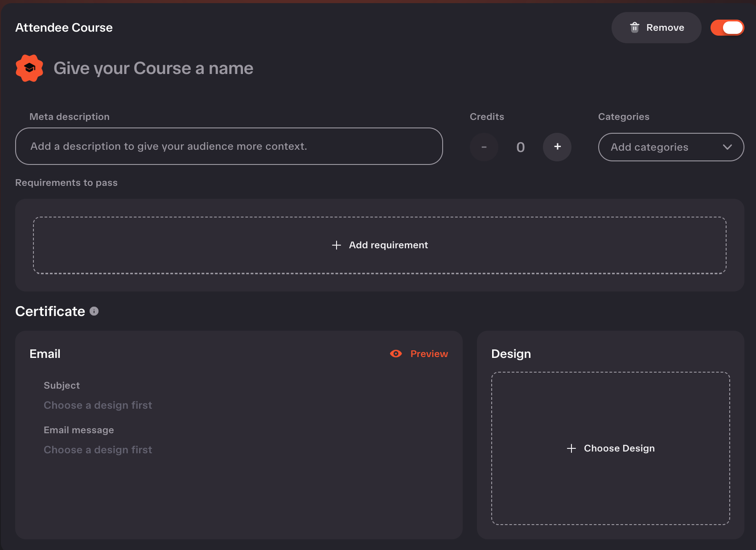Click the Subject label
Viewport: 756px width, 550px height.
coord(62,386)
